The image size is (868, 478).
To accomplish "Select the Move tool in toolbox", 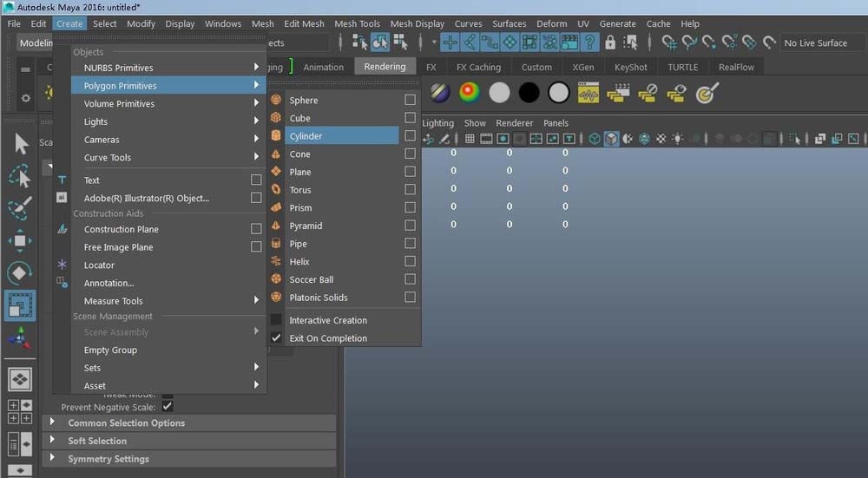I will pyautogui.click(x=20, y=241).
